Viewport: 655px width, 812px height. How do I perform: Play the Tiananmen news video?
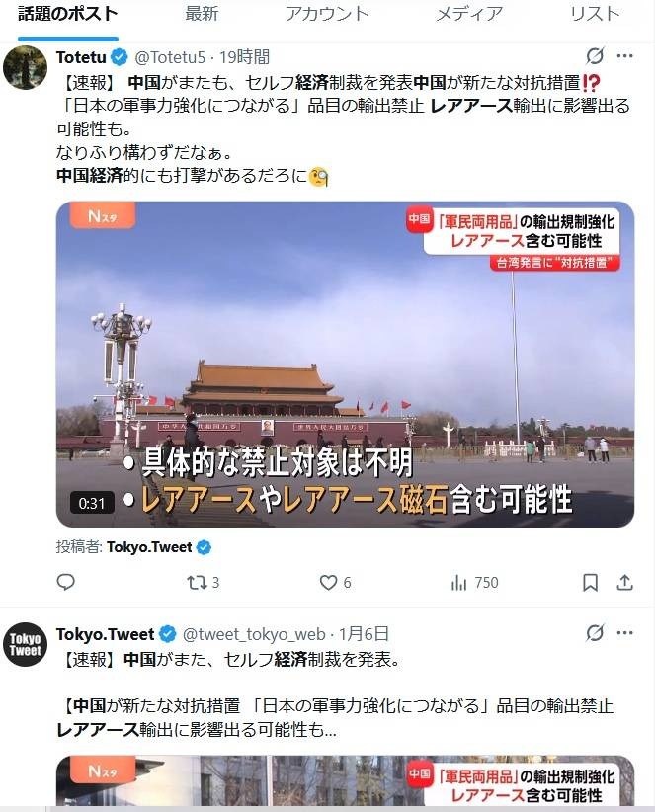[345, 365]
